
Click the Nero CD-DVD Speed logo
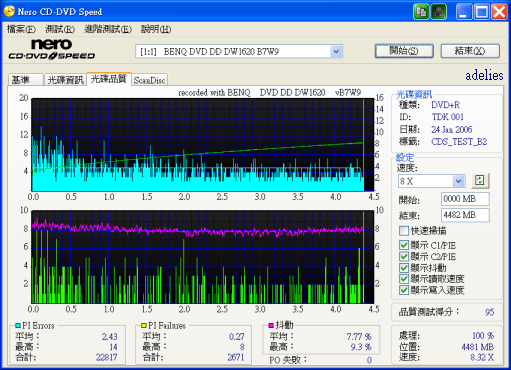[x=52, y=50]
